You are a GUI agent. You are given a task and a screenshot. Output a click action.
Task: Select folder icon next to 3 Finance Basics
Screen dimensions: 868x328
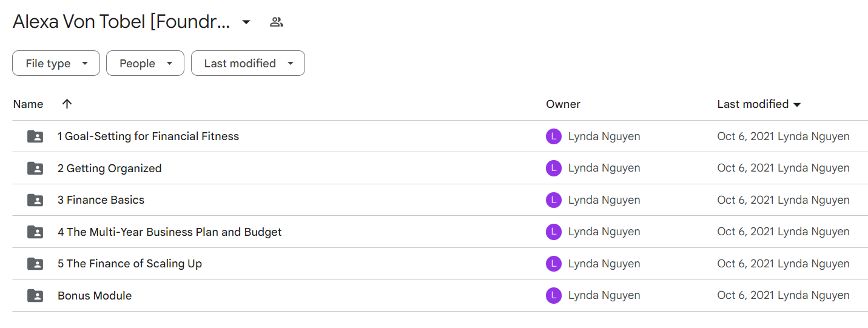pyautogui.click(x=35, y=200)
